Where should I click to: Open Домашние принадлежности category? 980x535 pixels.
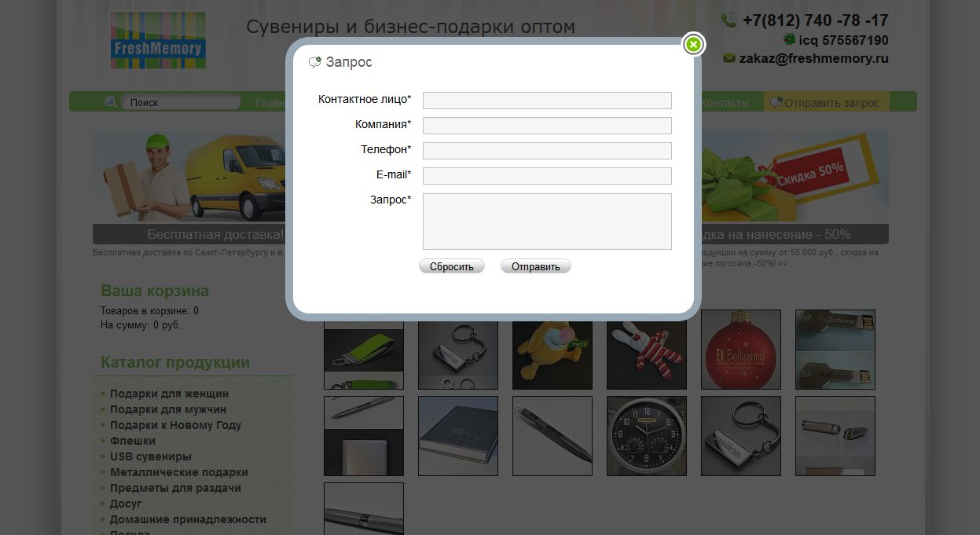(x=188, y=519)
